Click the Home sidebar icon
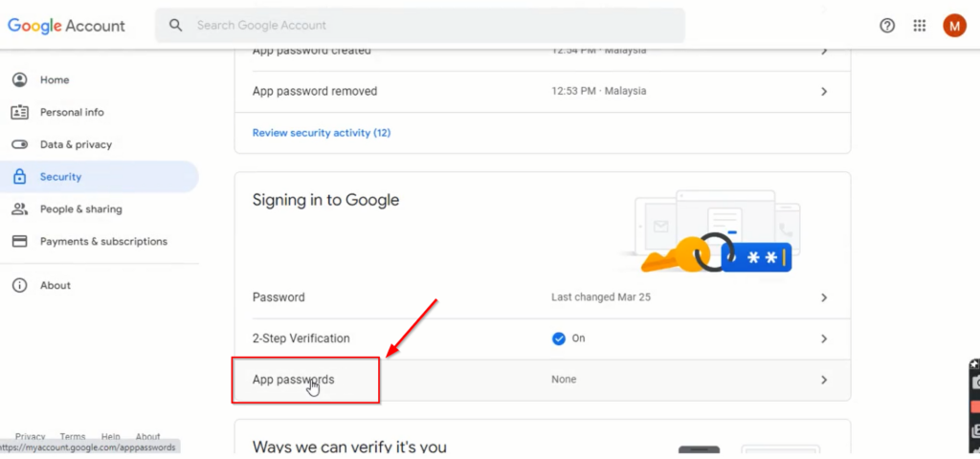The width and height of the screenshot is (980, 459). click(x=20, y=80)
